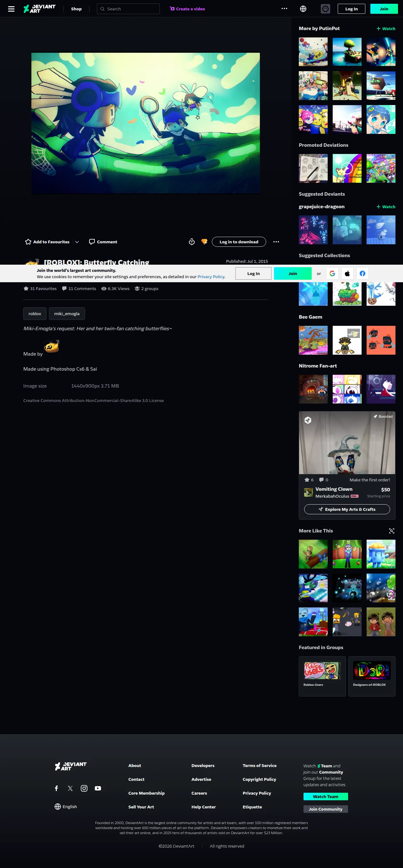Click the group icon beside 2 groups
The image size is (403, 868).
pos(137,288)
